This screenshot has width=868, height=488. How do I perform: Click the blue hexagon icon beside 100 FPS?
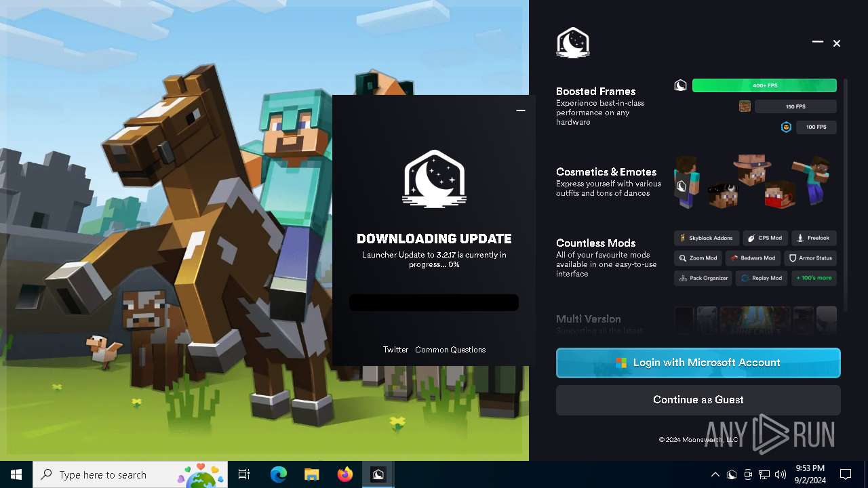pyautogui.click(x=786, y=127)
